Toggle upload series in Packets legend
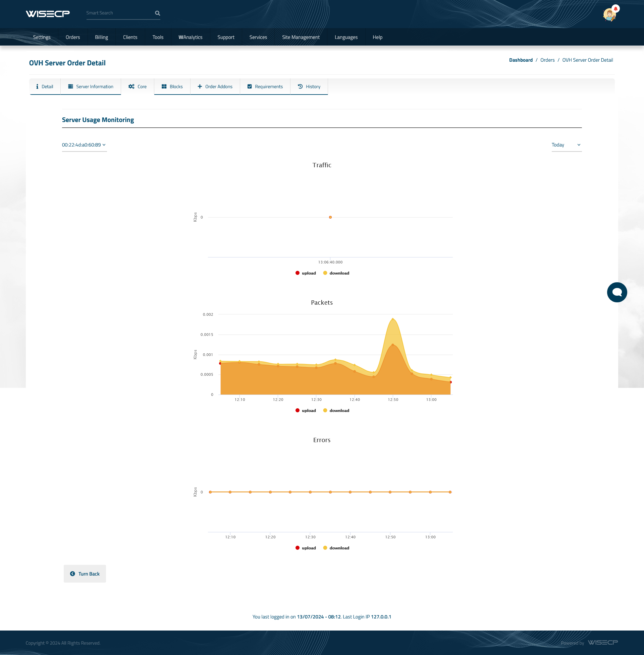Image resolution: width=644 pixels, height=655 pixels. tap(306, 410)
